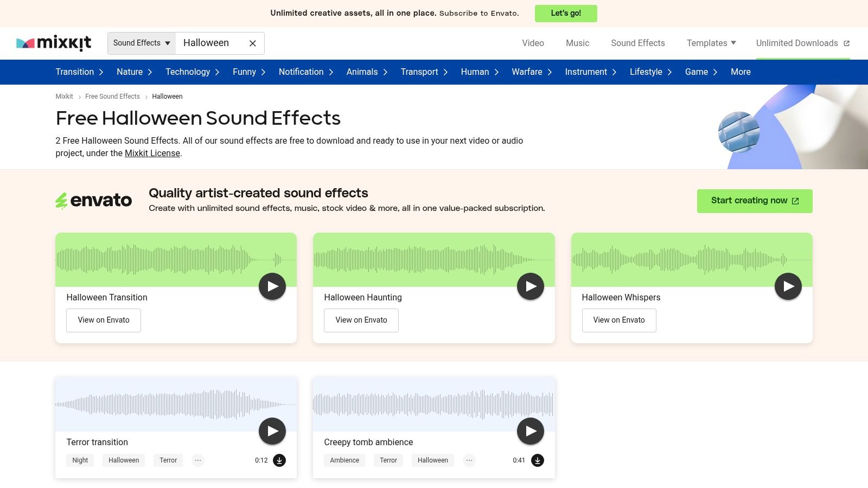Expand the Nature category menu

click(x=134, y=72)
